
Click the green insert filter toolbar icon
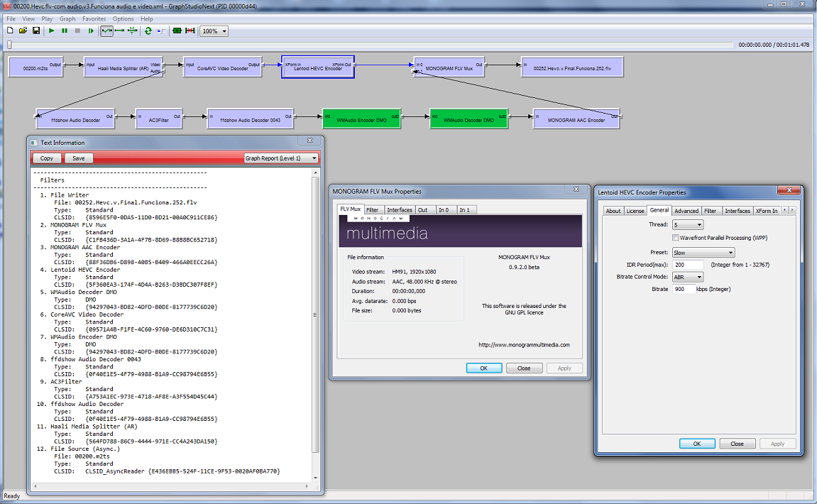[177, 31]
